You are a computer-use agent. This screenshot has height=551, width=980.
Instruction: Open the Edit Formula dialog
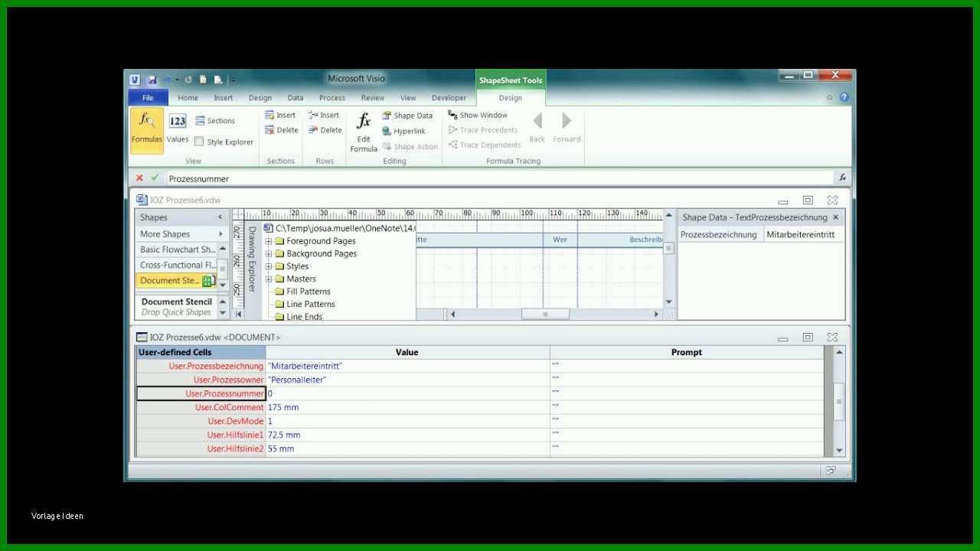coord(364,132)
